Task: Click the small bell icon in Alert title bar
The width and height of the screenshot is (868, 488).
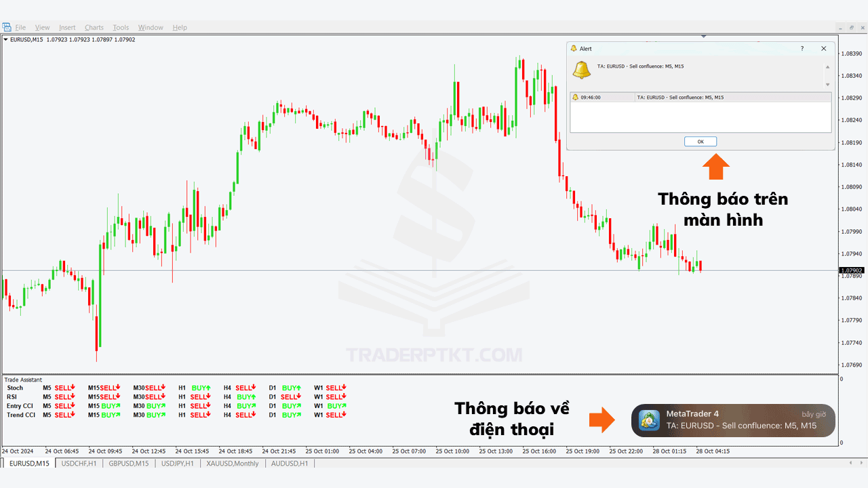Action: click(x=574, y=49)
